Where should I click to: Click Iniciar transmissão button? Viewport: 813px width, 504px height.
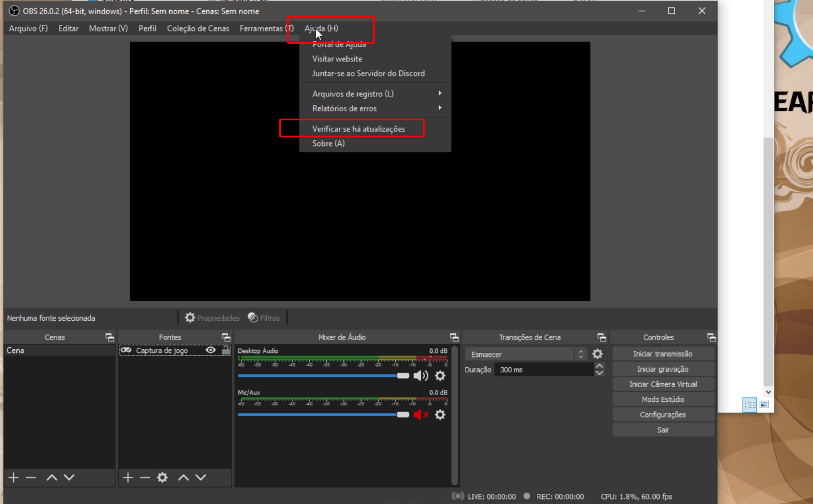[663, 354]
